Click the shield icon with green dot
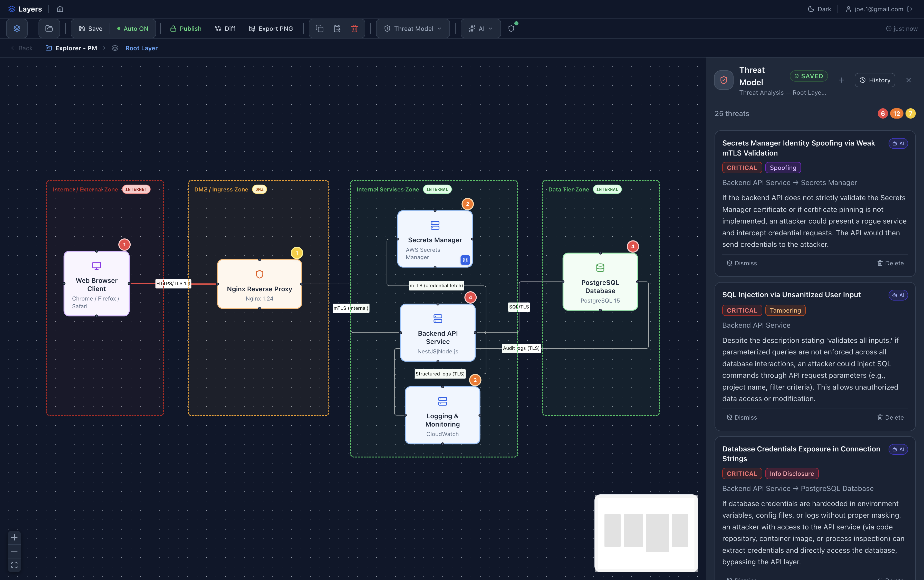This screenshot has width=924, height=580. tap(511, 28)
